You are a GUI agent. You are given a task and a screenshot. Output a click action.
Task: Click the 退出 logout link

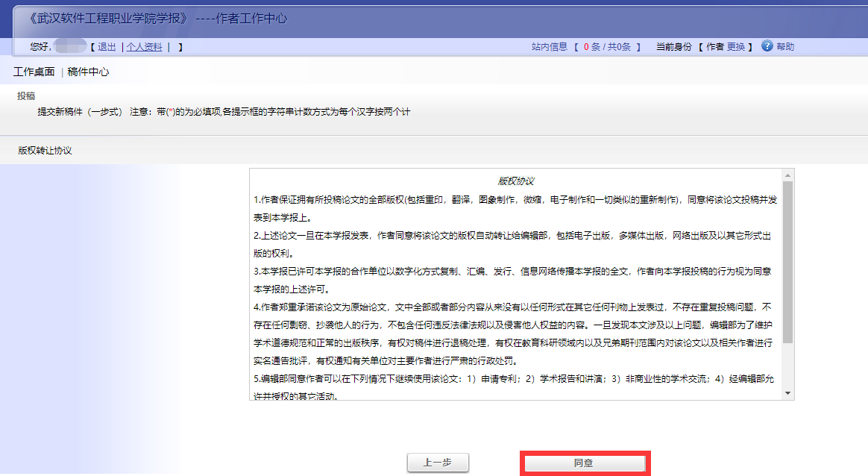107,46
